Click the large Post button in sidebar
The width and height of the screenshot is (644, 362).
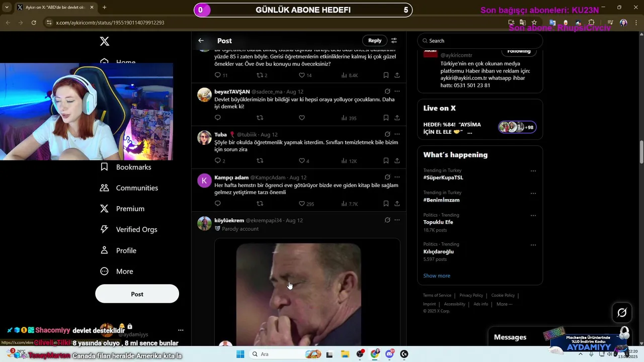137,294
